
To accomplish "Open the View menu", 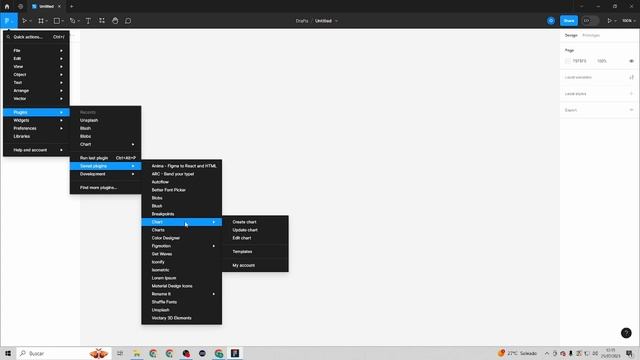I will point(36,67).
